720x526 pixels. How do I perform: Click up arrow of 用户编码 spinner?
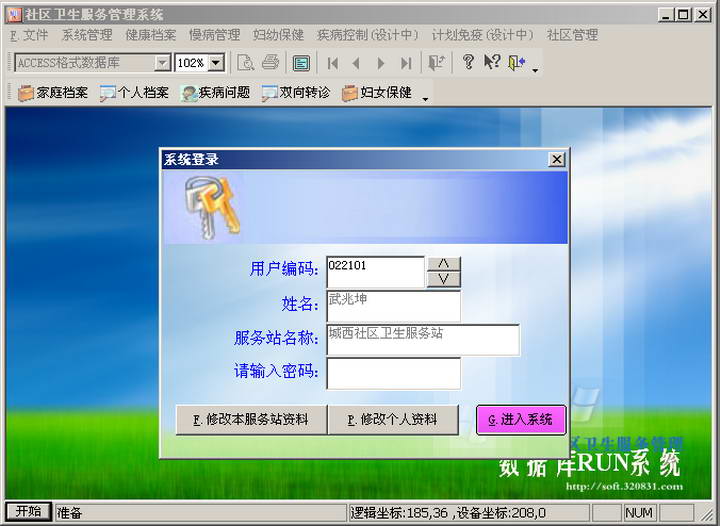pyautogui.click(x=443, y=264)
